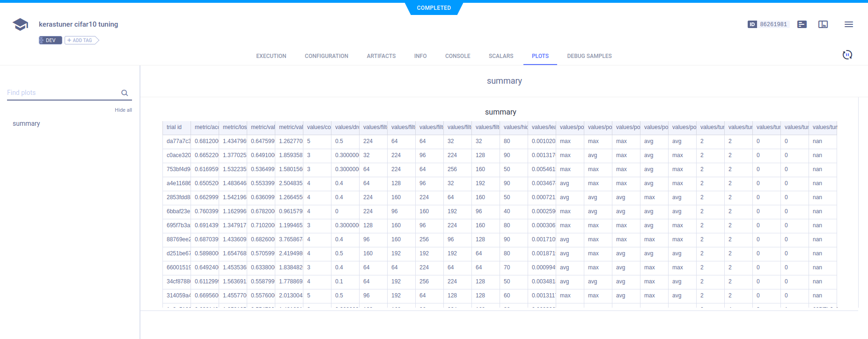
Task: Click the auto-refresh pause icon
Action: (x=847, y=55)
